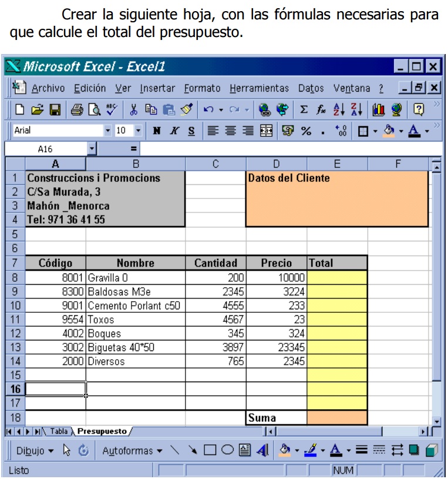Viewport: 448px width, 479px height.
Task: Sort descending with the Z-A icon
Action: tap(356, 109)
